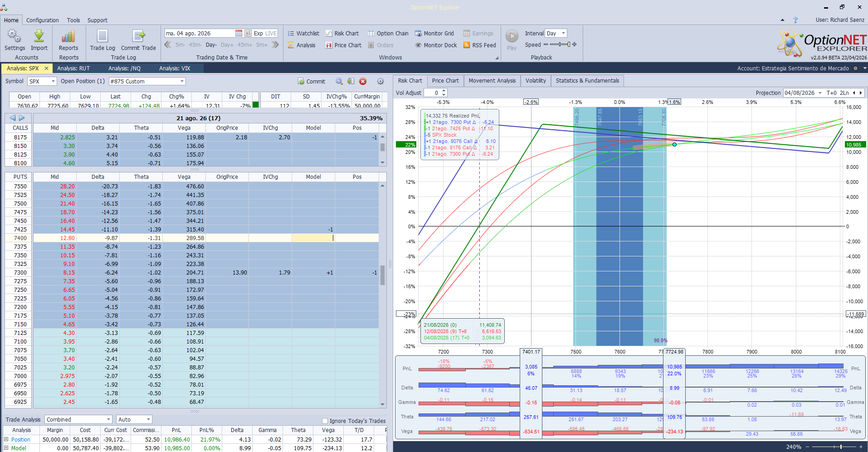
Task: Click the magnifier icon next to Commit
Action: [339, 81]
